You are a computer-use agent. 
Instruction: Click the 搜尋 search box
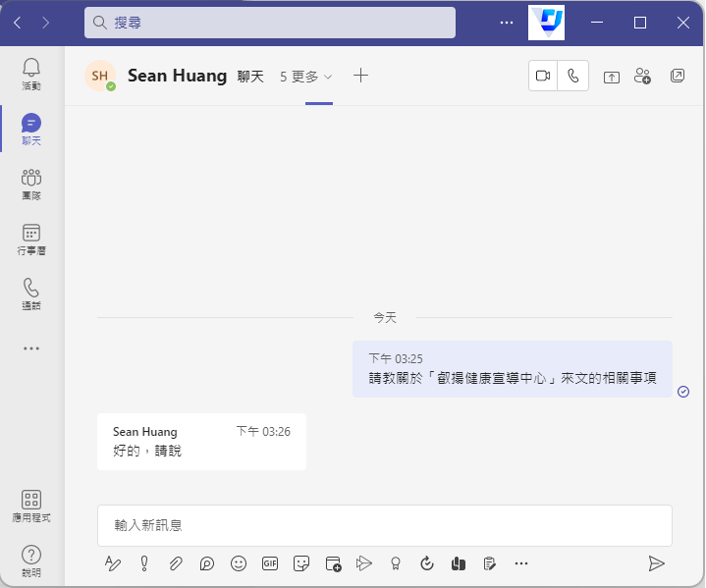point(270,23)
